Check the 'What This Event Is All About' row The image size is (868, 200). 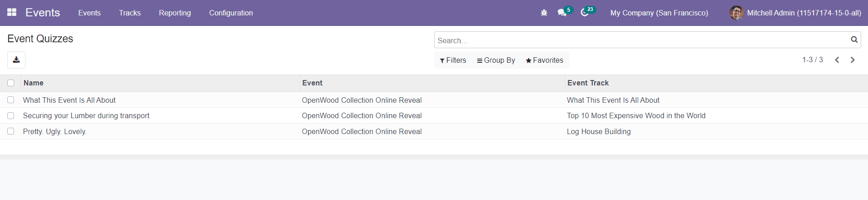[11, 100]
